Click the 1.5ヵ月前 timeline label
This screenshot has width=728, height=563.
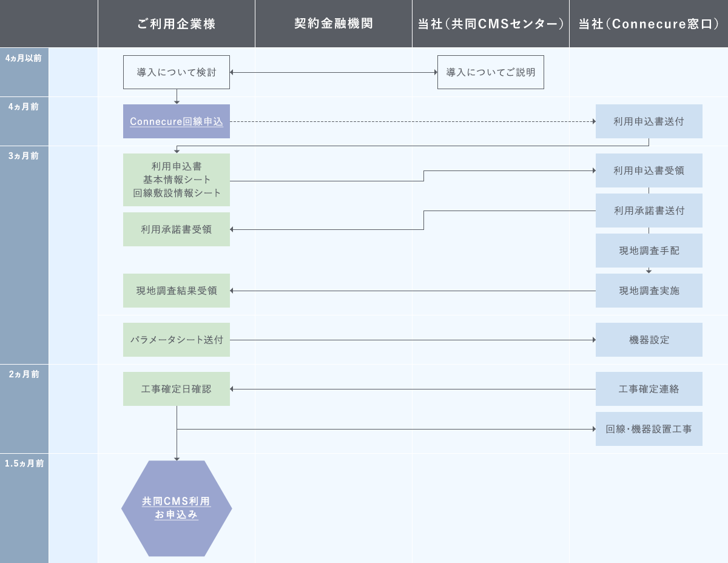[24, 464]
